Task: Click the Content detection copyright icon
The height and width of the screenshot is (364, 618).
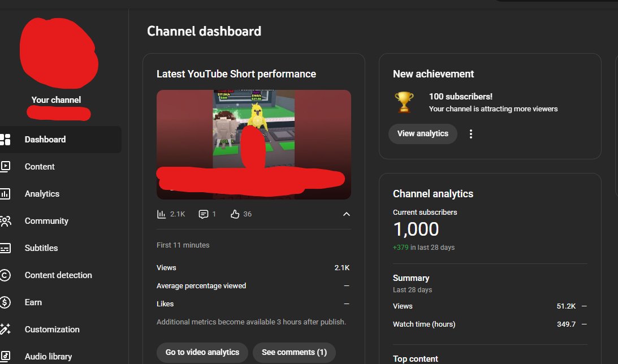Action: tap(5, 275)
